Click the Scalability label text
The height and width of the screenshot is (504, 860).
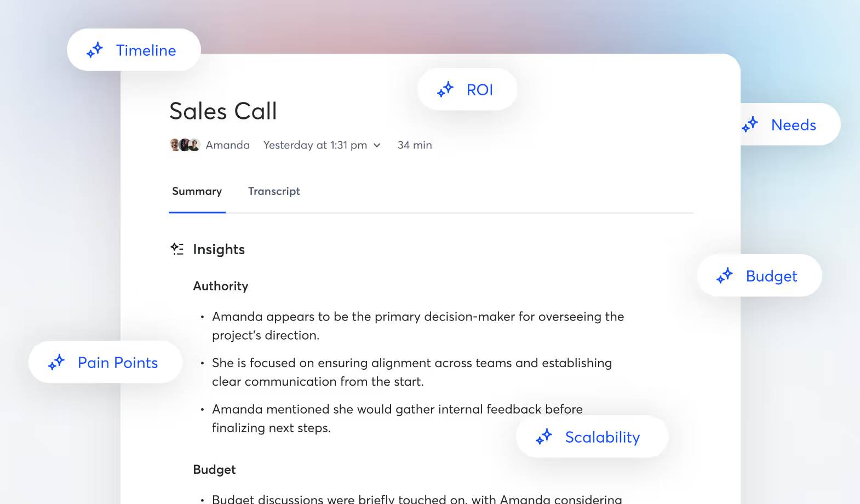coord(602,437)
